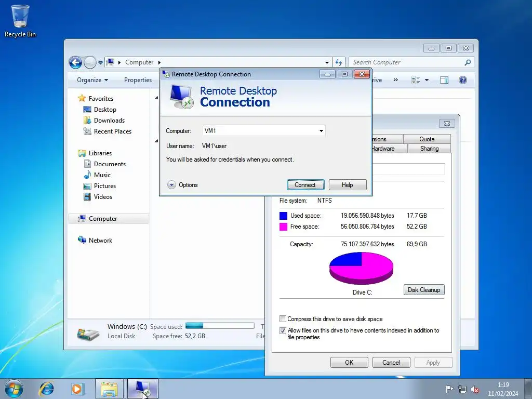Click the NTFS file system value

click(x=324, y=201)
